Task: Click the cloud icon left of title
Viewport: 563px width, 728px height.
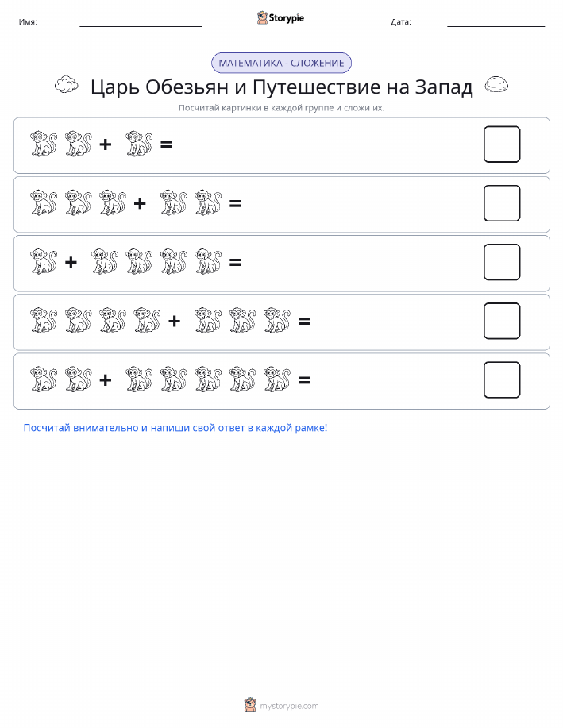Action: click(66, 84)
